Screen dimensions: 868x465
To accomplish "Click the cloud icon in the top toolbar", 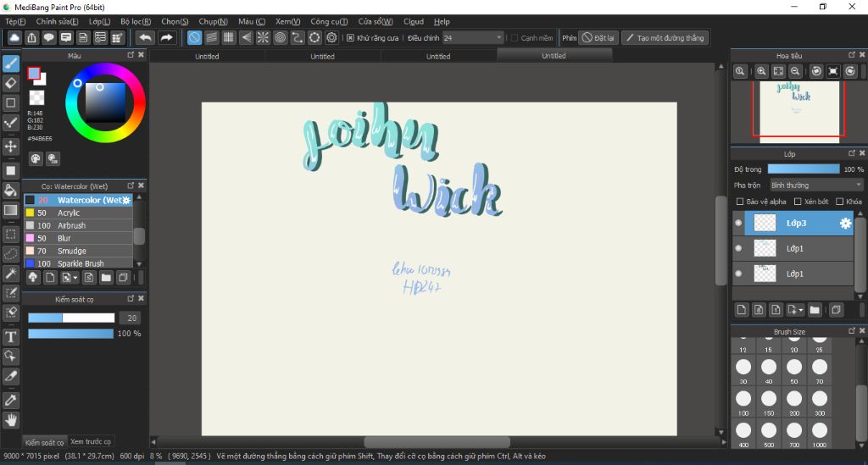I will click(15, 37).
